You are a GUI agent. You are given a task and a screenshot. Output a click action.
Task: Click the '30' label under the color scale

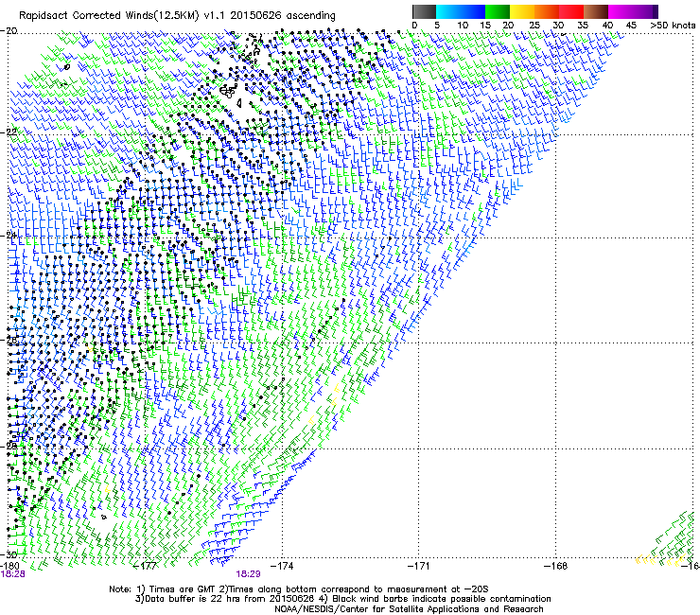[558, 26]
